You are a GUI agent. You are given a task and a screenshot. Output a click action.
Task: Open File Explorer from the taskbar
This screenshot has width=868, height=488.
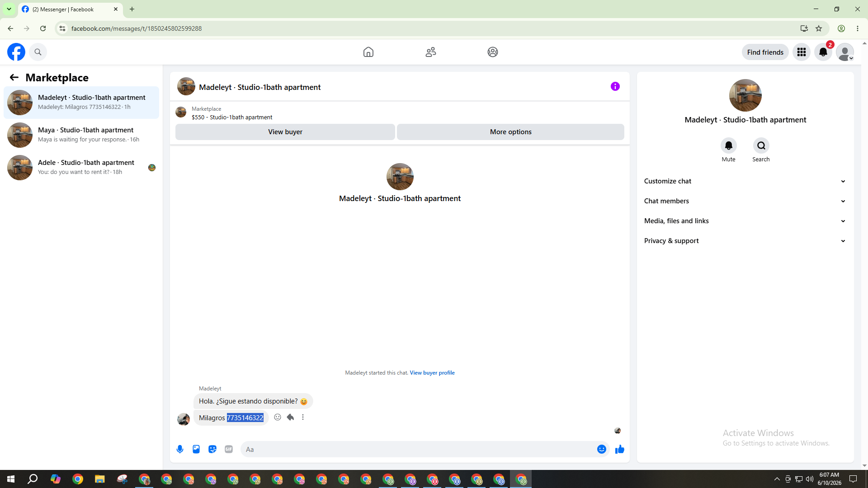click(x=99, y=479)
